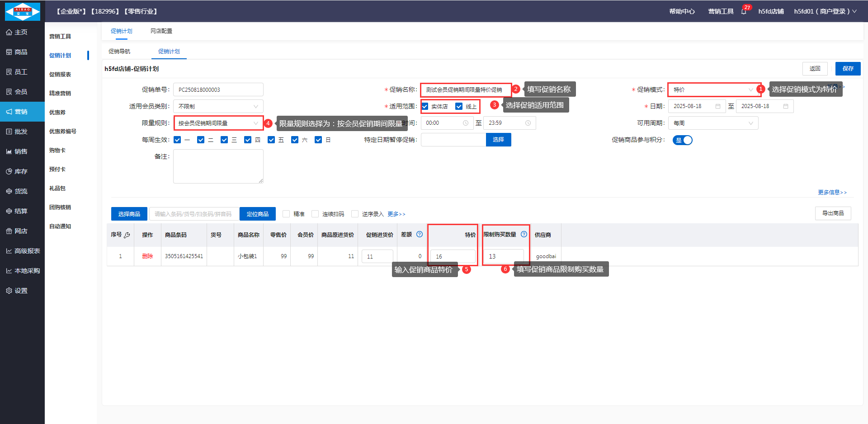The image size is (868, 424).
Task: Enable the 连续扫码 checkbox
Action: [x=315, y=214]
